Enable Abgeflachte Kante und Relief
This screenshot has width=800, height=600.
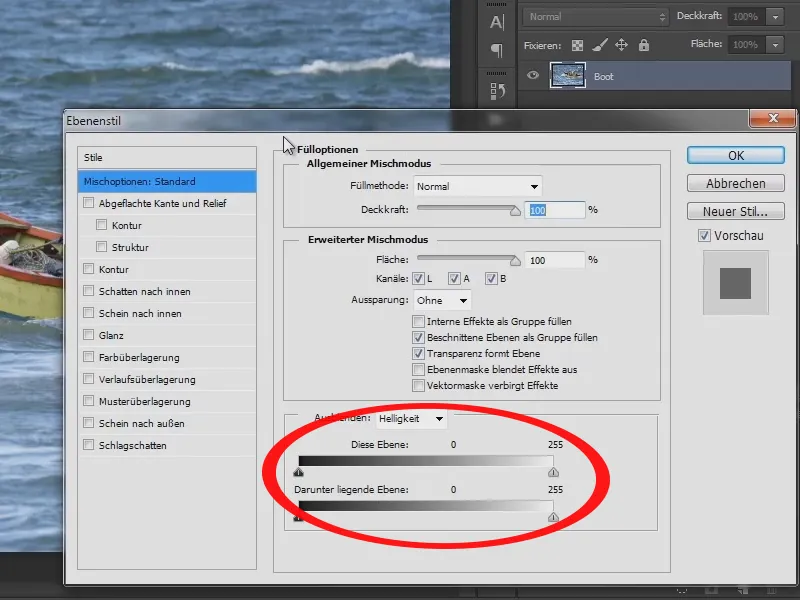tap(88, 203)
